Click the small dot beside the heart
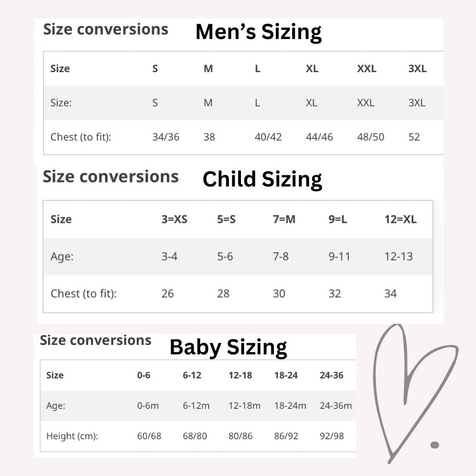This screenshot has width=476, height=476. [435, 445]
